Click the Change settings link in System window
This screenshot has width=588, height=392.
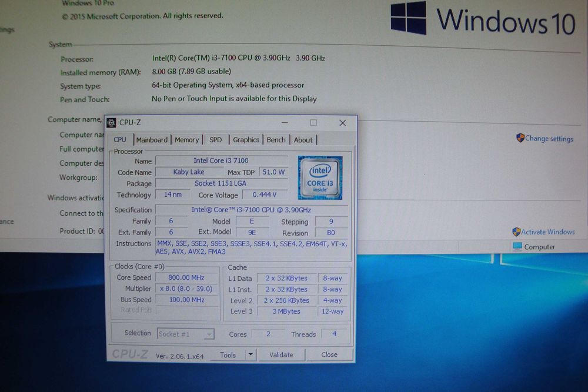(x=549, y=139)
